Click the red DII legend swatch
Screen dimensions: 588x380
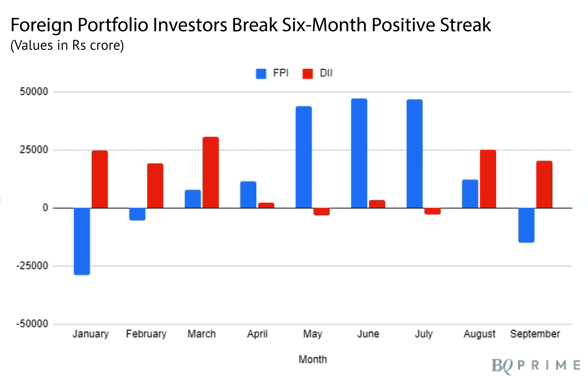tap(307, 74)
